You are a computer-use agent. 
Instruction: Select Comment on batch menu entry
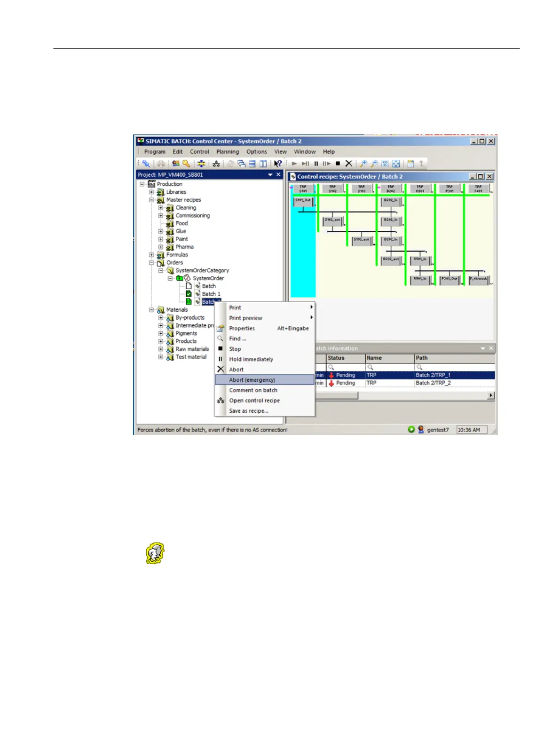coord(265,390)
